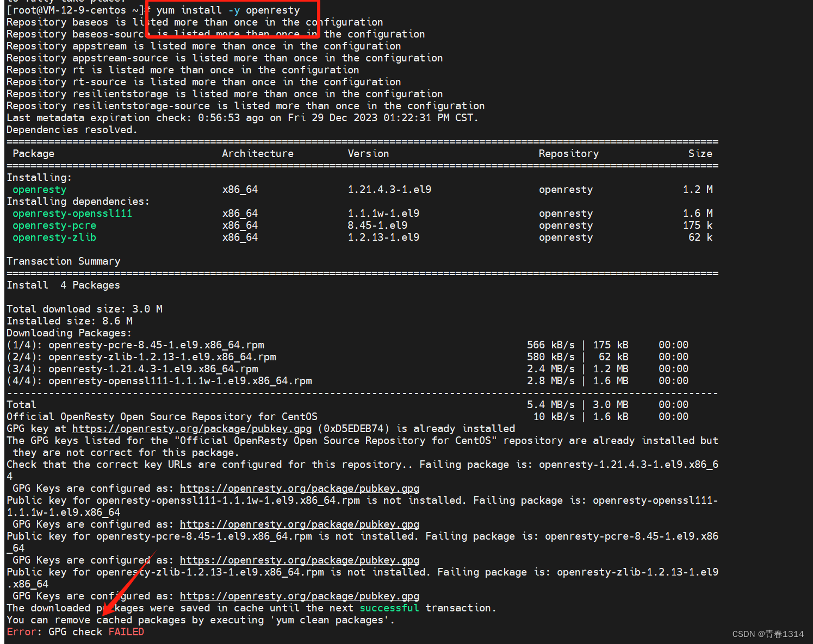
Task: Click 'Repository appstream is listed more than once' line
Action: 203,46
